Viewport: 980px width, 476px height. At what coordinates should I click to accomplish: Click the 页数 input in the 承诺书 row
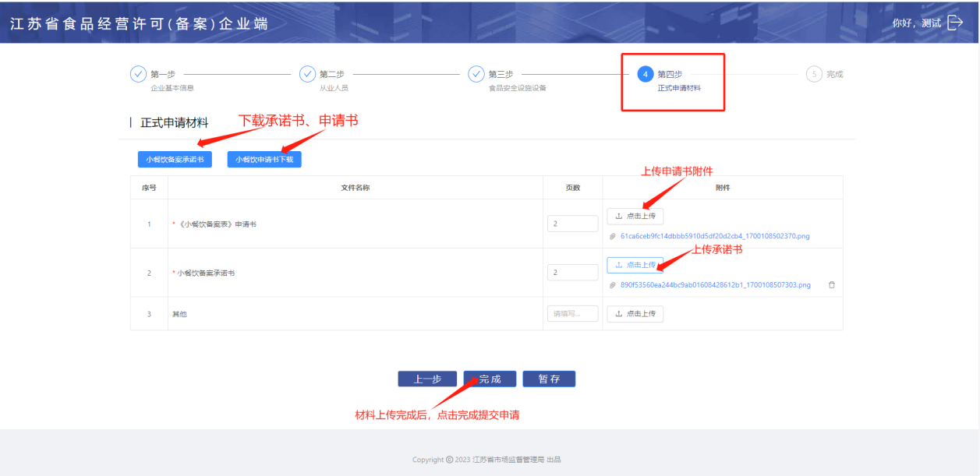click(x=572, y=273)
